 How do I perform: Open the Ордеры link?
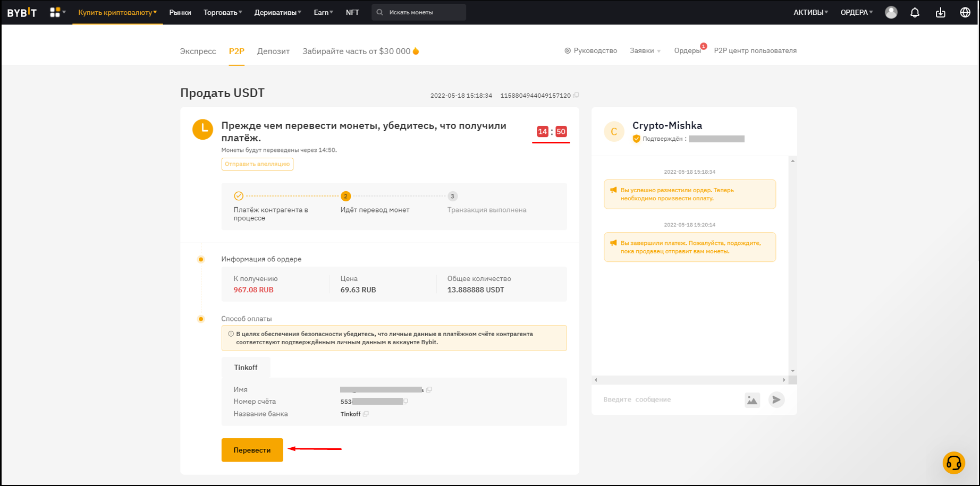coord(687,50)
